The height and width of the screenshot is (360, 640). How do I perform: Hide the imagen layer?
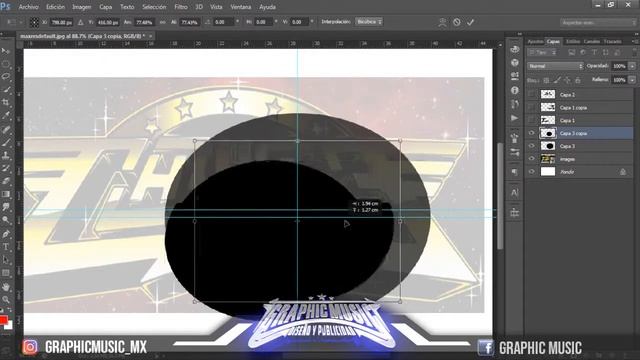[531, 159]
